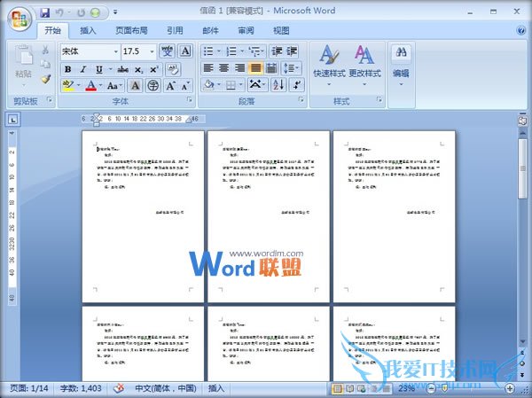Insert an enclosed character
The width and height of the screenshot is (532, 398).
153,85
